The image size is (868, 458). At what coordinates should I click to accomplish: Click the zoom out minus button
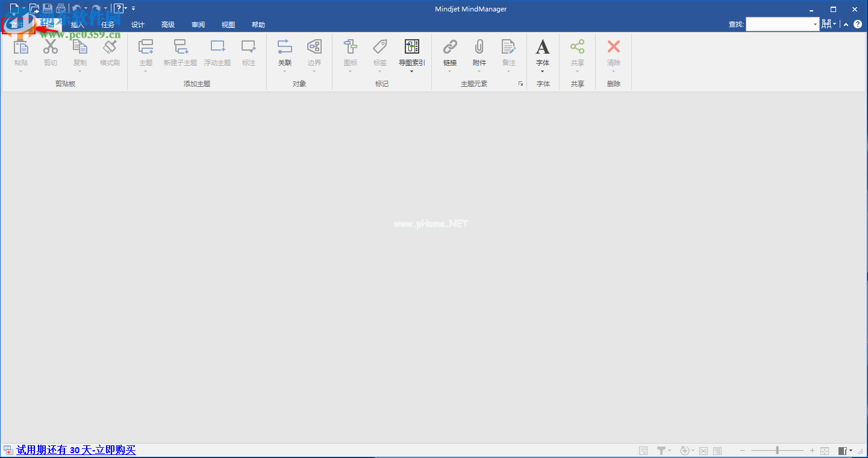click(x=743, y=451)
